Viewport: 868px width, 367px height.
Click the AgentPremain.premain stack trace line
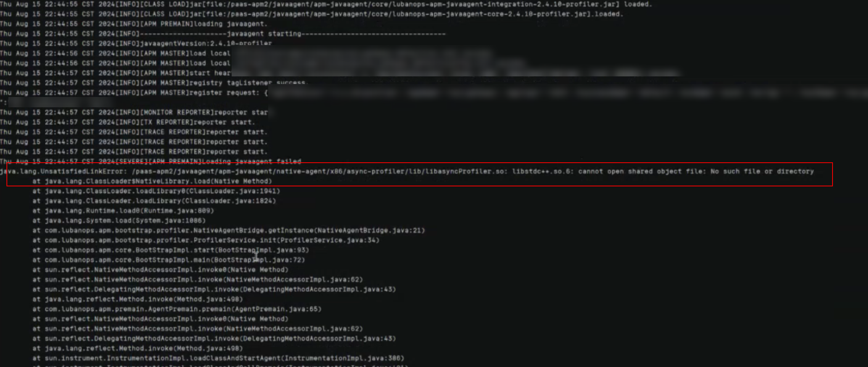pyautogui.click(x=177, y=309)
